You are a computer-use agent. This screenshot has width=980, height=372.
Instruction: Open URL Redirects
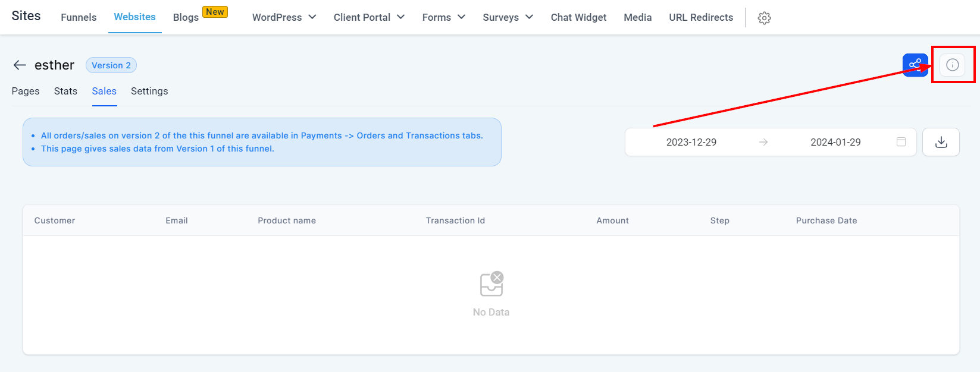coord(701,17)
